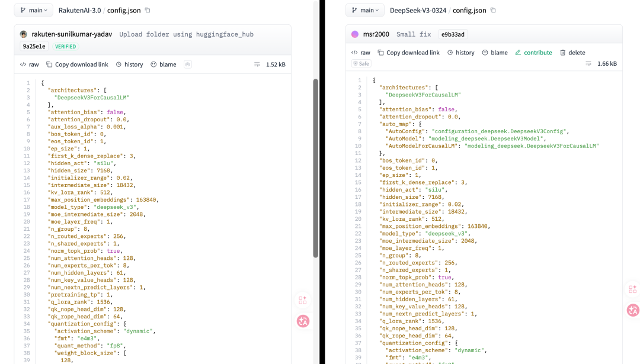Copy the DeepSeek-V3-0324 config.json path icon
The height and width of the screenshot is (364, 640).
(493, 10)
